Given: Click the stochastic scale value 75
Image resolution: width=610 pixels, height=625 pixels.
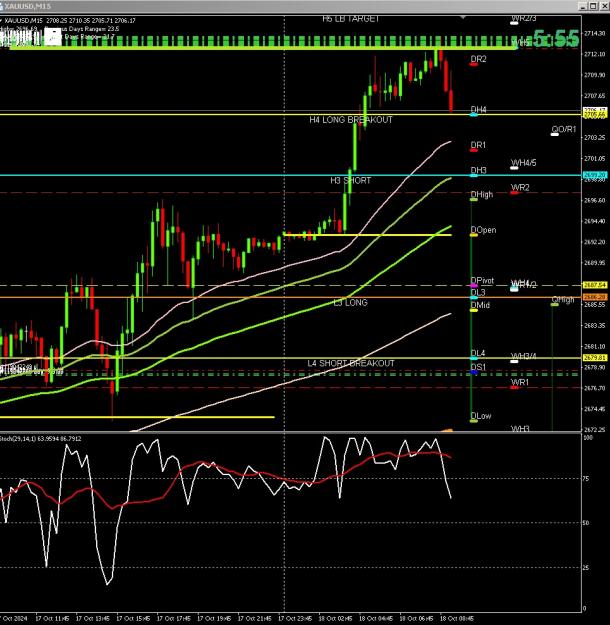Looking at the screenshot, I should [586, 479].
